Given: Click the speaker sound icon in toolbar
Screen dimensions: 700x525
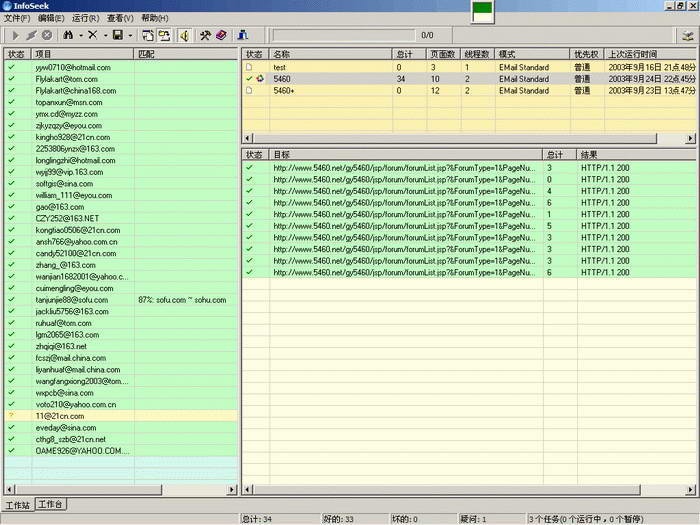Looking at the screenshot, I should 184,35.
